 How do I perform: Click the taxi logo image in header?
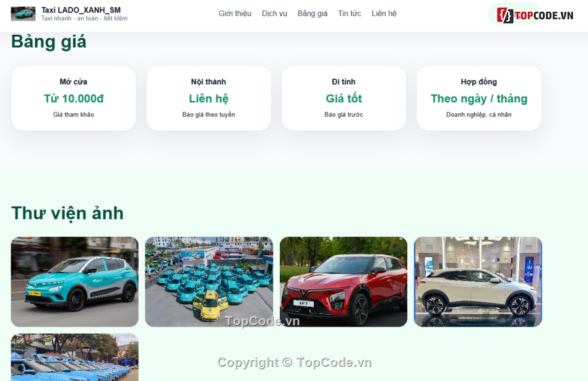[x=24, y=14]
